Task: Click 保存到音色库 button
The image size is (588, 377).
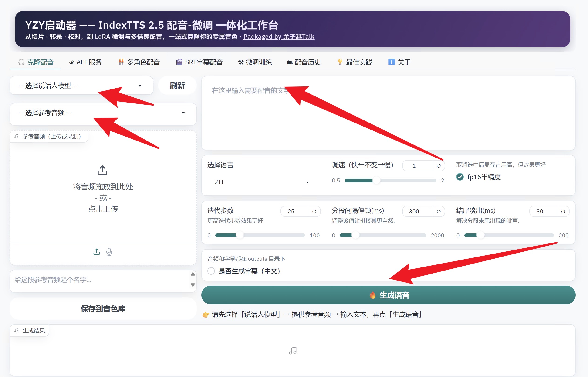Action: (x=103, y=309)
